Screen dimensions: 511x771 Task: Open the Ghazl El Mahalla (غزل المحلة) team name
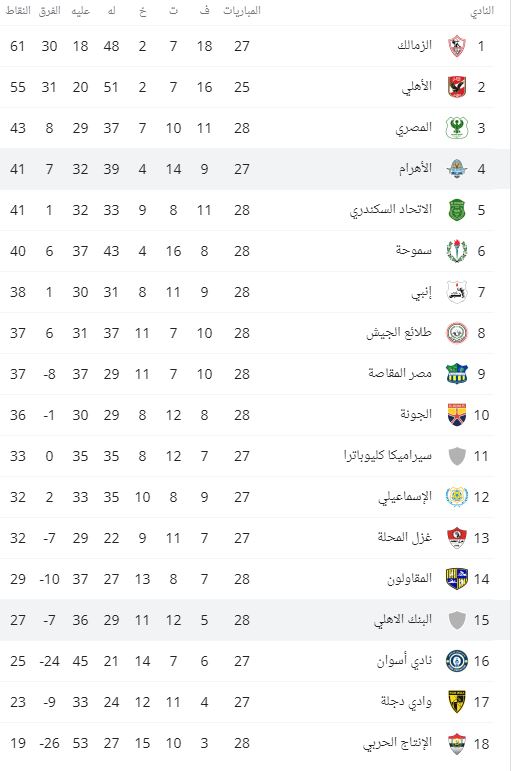[405, 537]
